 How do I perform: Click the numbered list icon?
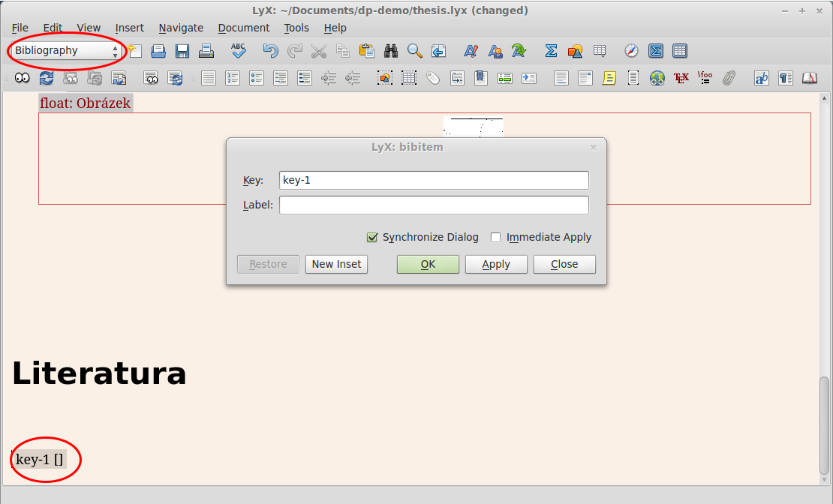click(x=233, y=78)
